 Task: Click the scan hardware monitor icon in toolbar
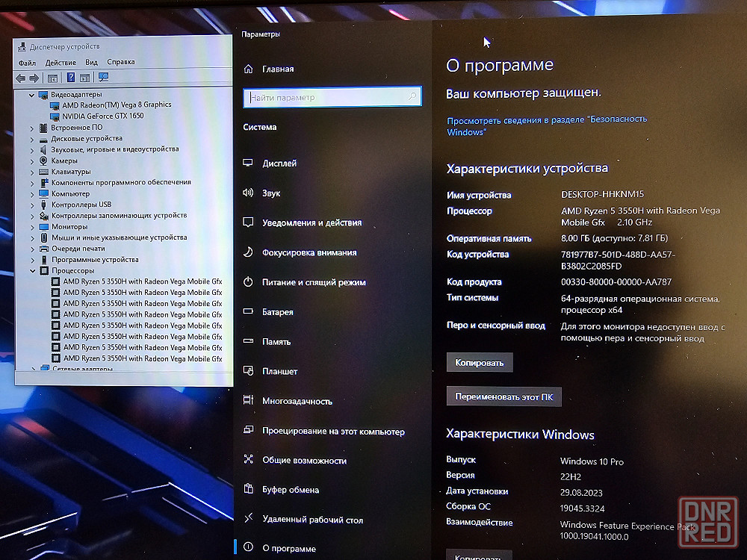click(x=103, y=77)
